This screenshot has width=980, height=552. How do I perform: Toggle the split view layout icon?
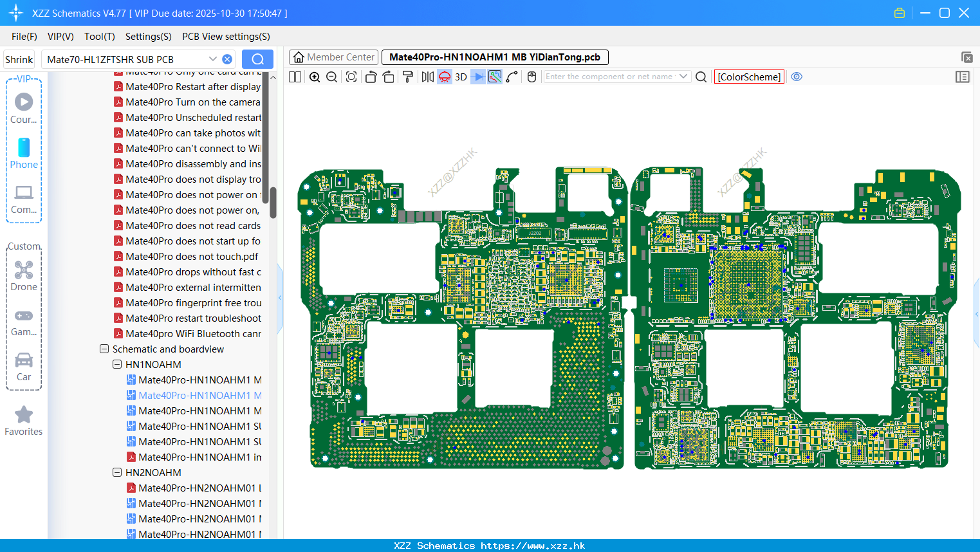[x=295, y=77]
